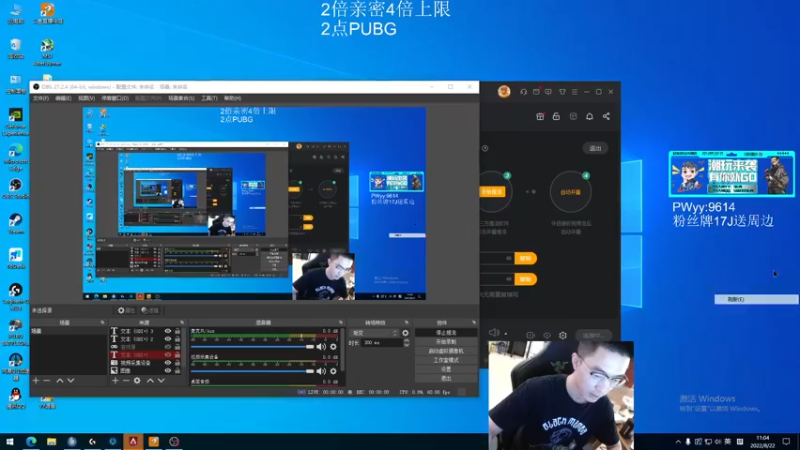The image size is (800, 450).
Task: Click the 退出 pill button in streaming assistant
Action: pos(595,148)
